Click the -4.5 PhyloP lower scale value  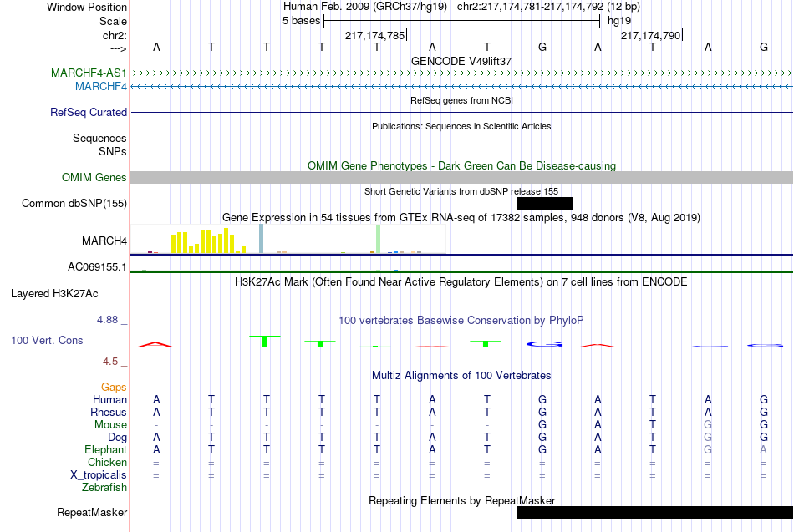pyautogui.click(x=109, y=362)
